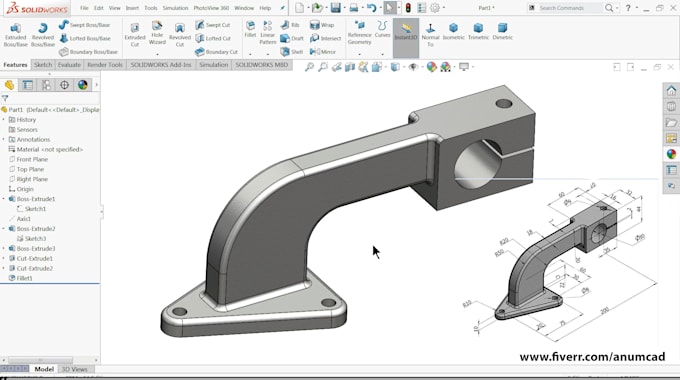Image resolution: width=680 pixels, height=380 pixels.
Task: Toggle the DisplayManager panel tab
Action: pyautogui.click(x=82, y=85)
